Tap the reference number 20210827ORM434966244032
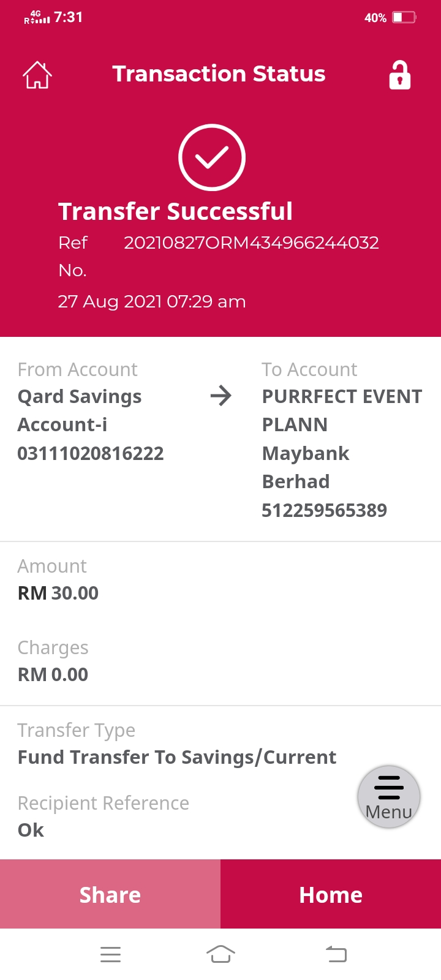Screen dimensions: 441x980 click(x=251, y=243)
